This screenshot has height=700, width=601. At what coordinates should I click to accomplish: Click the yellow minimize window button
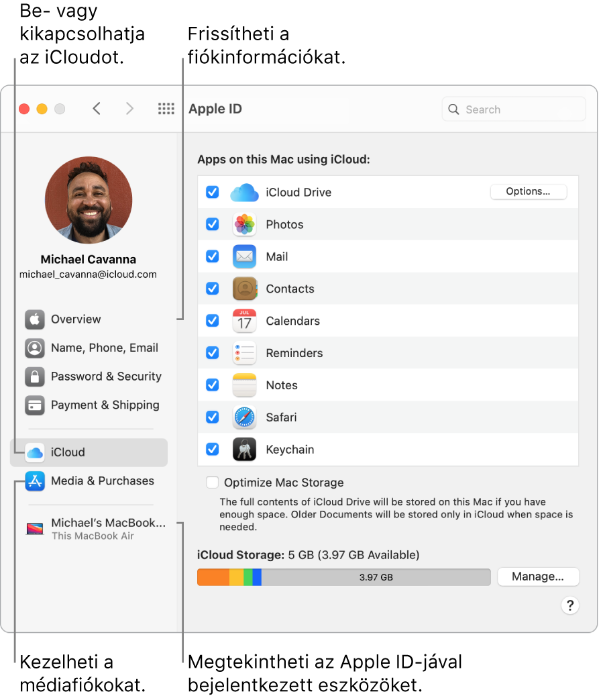point(42,109)
